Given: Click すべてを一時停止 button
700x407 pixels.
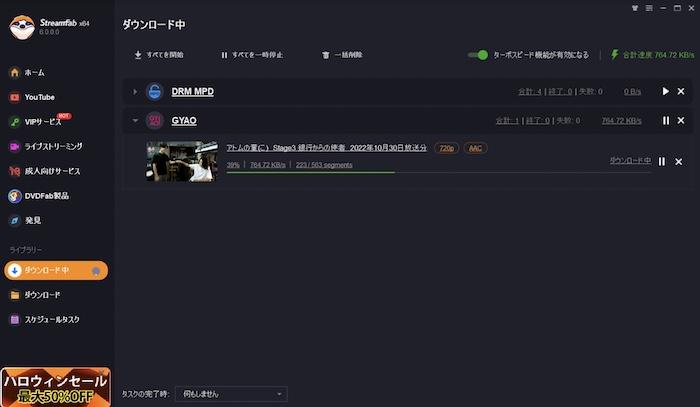Looking at the screenshot, I should pyautogui.click(x=252, y=55).
